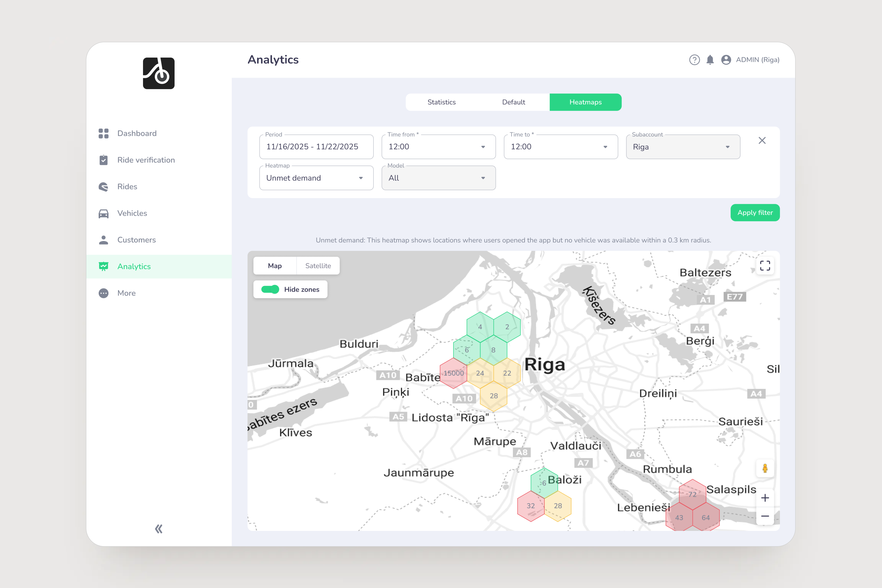Image resolution: width=882 pixels, height=588 pixels.
Task: Click Apply filter button
Action: [x=755, y=213]
